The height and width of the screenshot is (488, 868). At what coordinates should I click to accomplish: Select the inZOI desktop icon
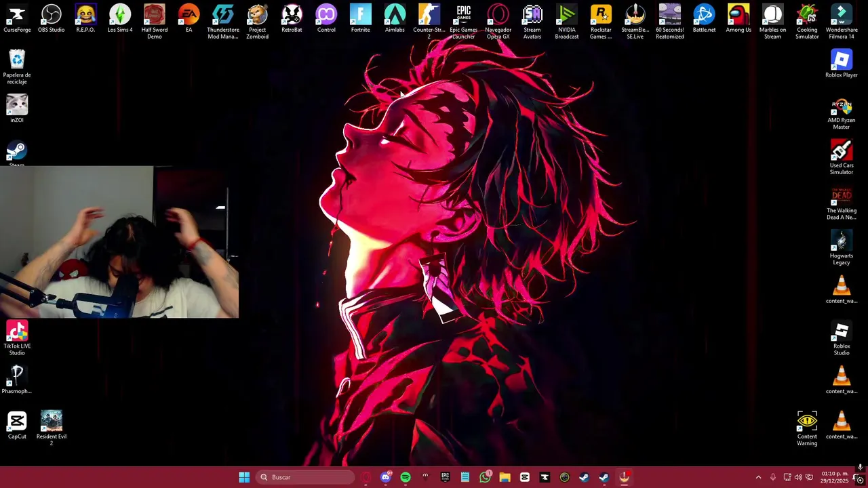pos(17,109)
